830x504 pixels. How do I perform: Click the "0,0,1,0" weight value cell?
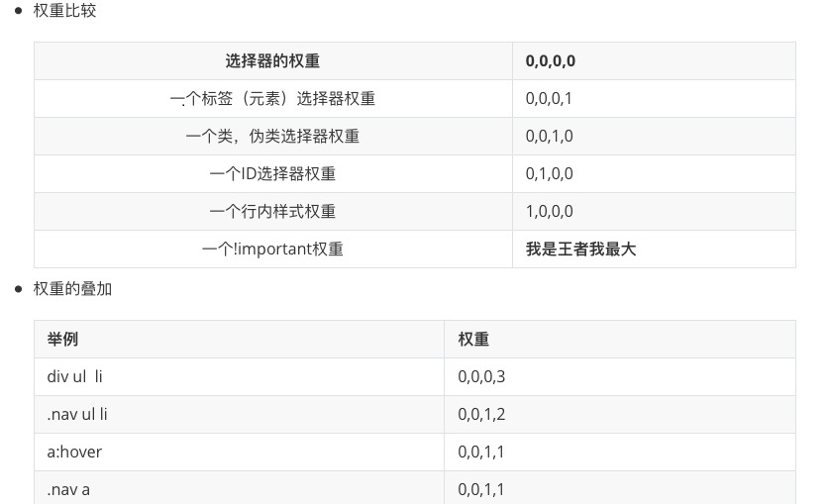click(549, 137)
